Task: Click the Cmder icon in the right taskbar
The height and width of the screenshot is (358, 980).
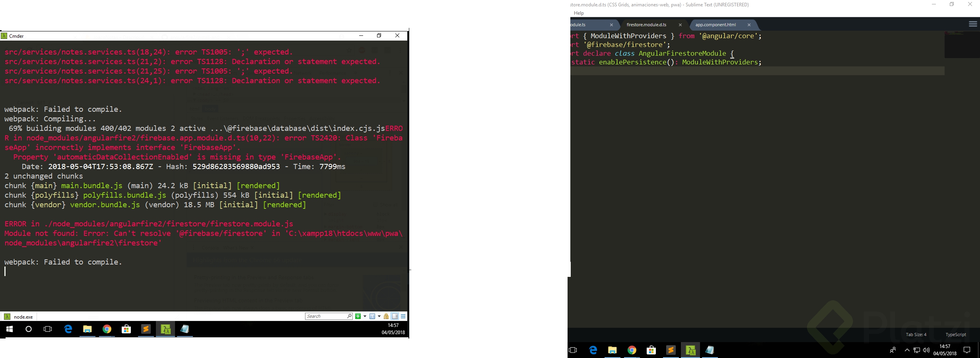Action: tap(690, 350)
